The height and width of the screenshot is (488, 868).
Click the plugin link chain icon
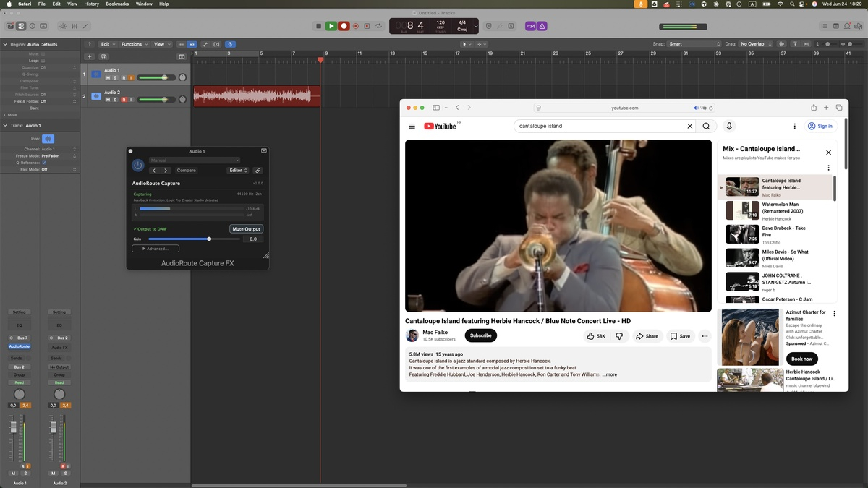258,171
